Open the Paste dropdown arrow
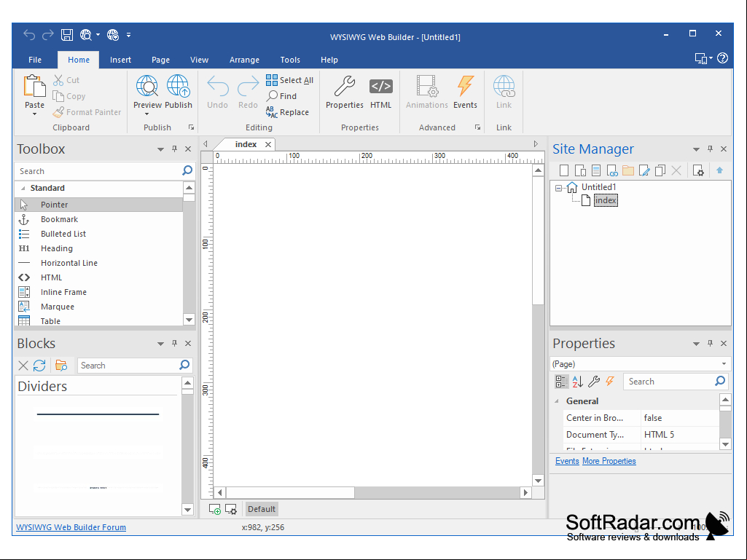This screenshot has height=560, width=747. click(x=34, y=114)
